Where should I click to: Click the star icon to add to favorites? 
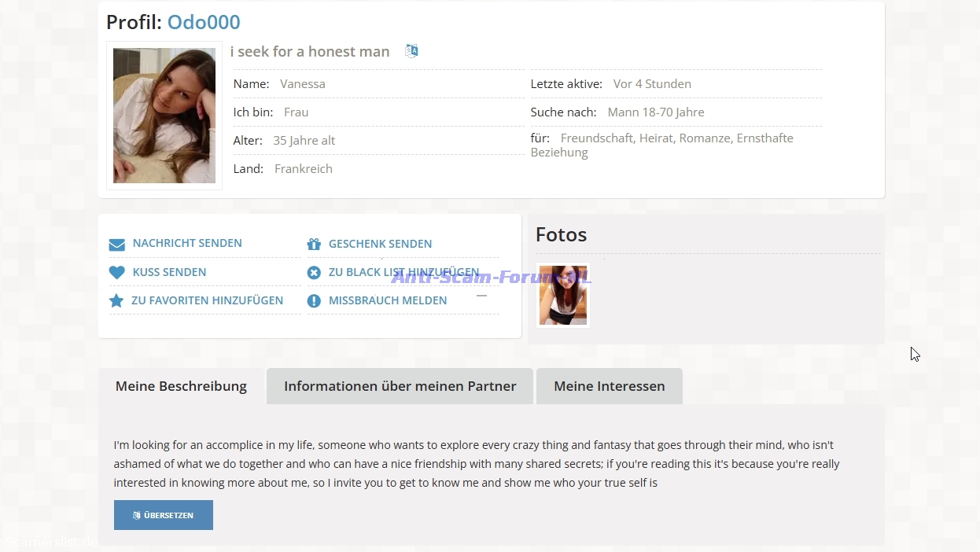pyautogui.click(x=116, y=301)
